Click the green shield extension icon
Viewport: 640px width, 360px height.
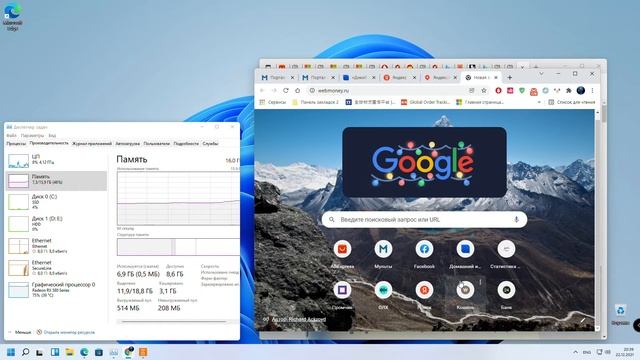coord(522,91)
